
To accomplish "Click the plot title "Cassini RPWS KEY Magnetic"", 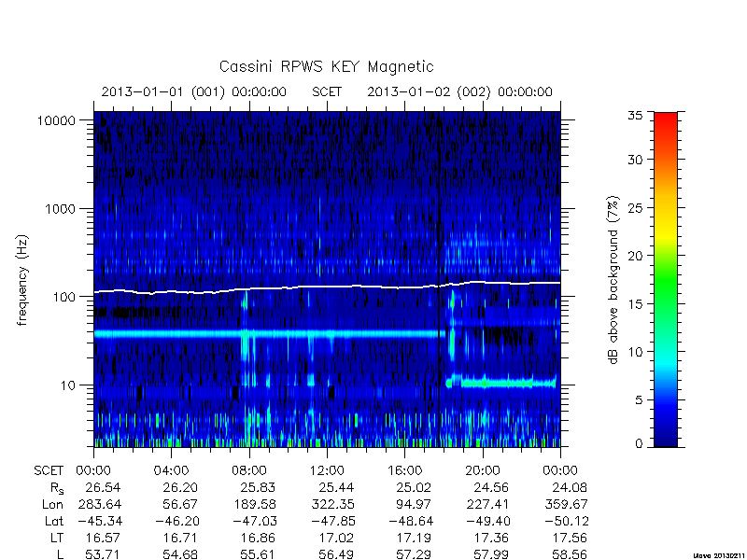I will pos(326,66).
